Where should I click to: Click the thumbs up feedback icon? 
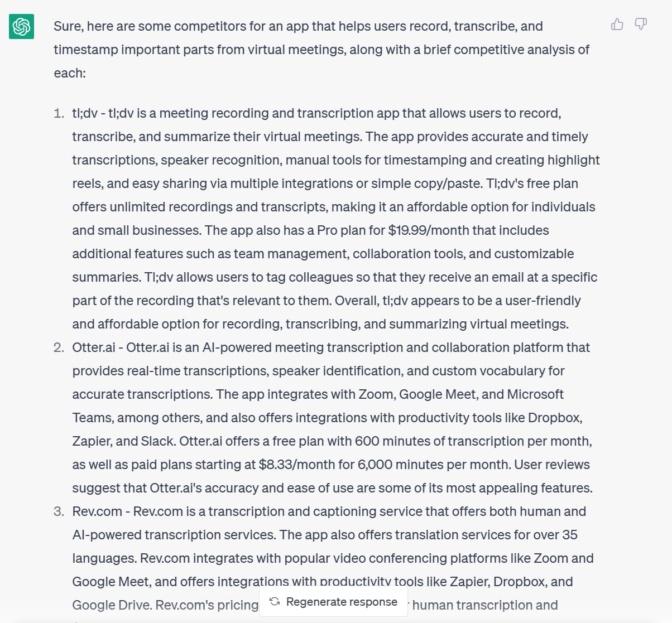617,24
